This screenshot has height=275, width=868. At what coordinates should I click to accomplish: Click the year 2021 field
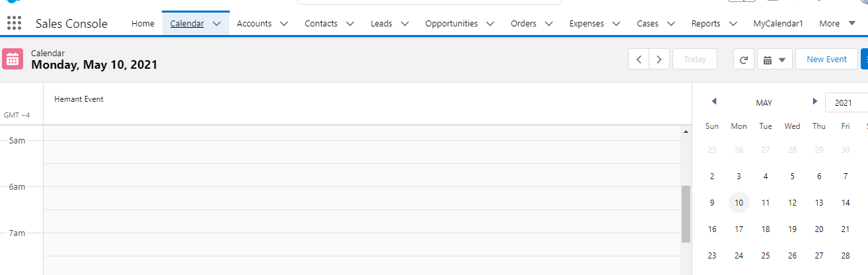pos(846,102)
